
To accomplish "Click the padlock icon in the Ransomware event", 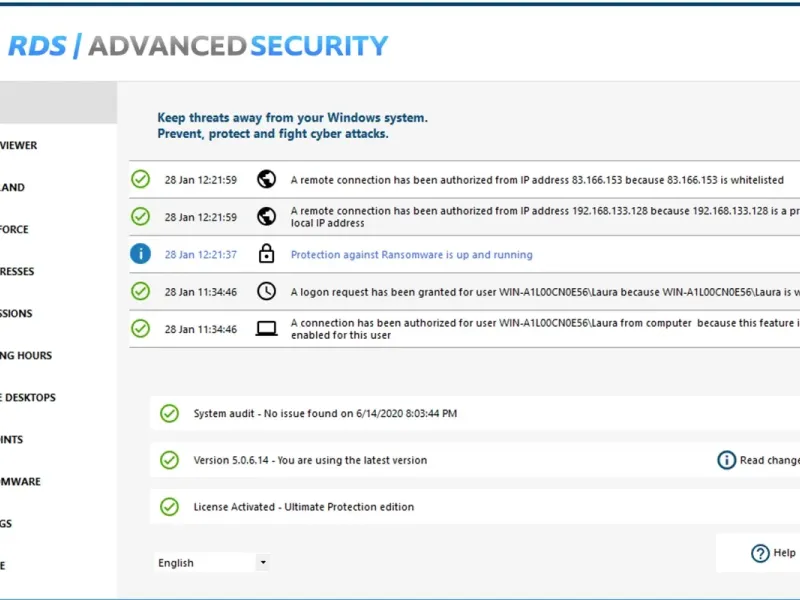I will [266, 254].
